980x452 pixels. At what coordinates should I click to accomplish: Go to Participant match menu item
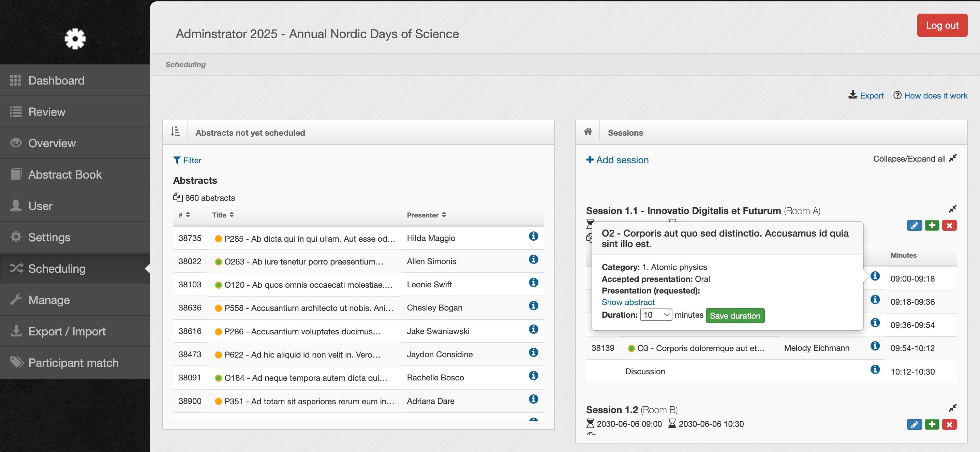[x=73, y=363]
